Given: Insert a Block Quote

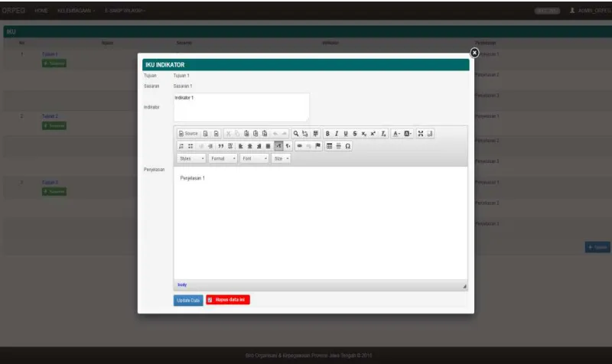Looking at the screenshot, I should click(x=221, y=146).
